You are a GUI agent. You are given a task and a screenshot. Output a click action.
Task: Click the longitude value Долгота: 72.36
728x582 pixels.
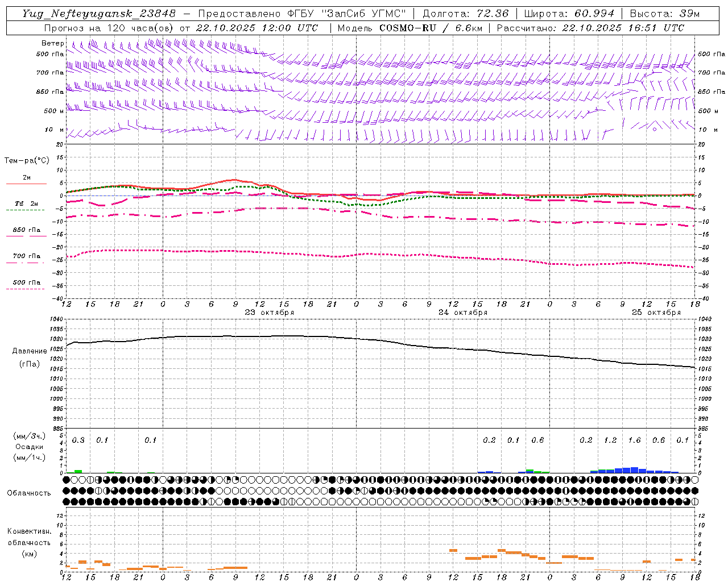[x=465, y=14]
